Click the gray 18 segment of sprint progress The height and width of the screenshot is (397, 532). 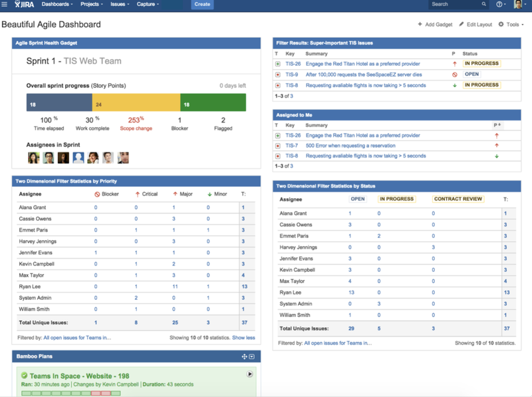59,102
